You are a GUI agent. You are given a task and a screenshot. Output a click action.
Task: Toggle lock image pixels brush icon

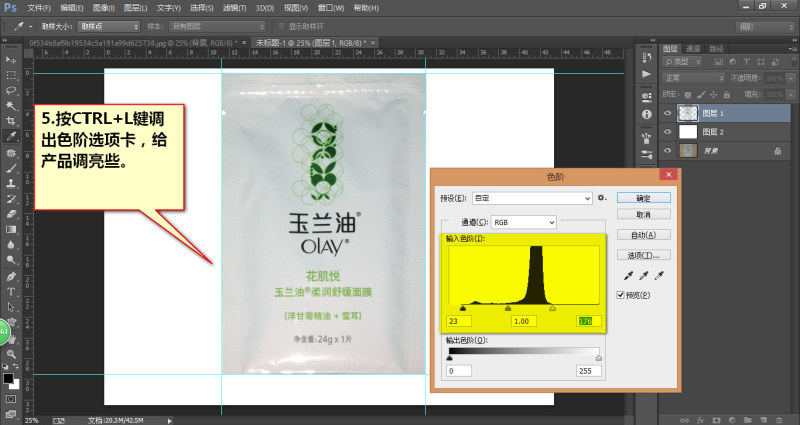click(x=701, y=94)
